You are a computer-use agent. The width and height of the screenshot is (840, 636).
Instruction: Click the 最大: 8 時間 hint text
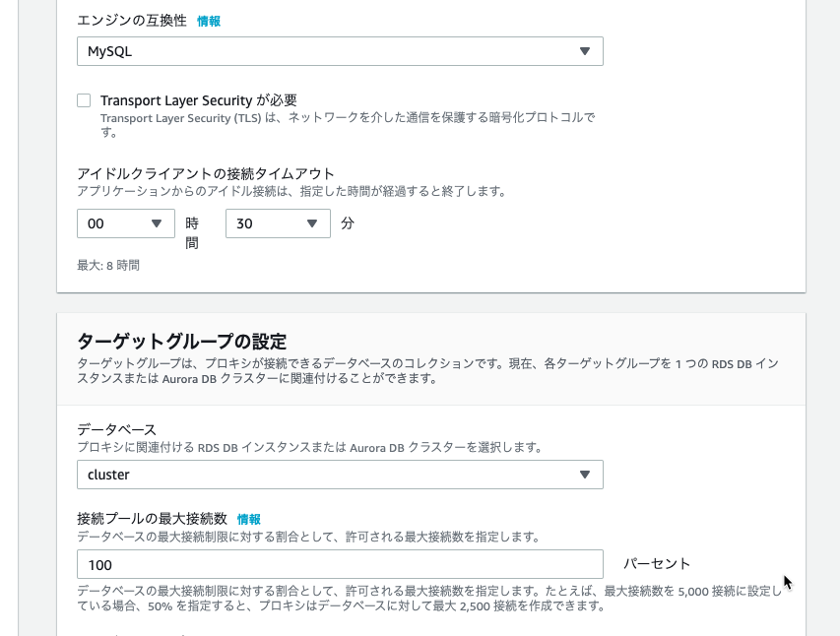[x=108, y=265]
